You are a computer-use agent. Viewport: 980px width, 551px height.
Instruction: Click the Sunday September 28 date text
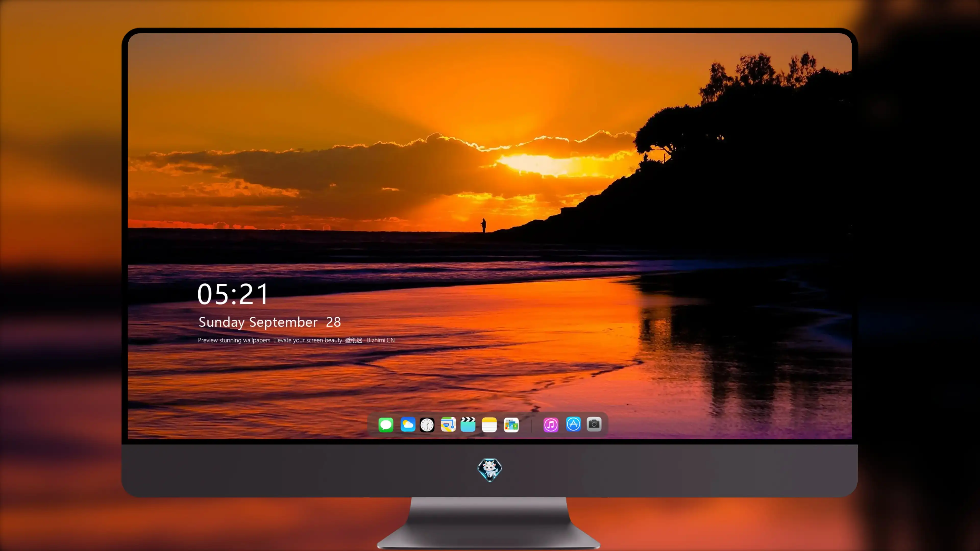point(270,322)
